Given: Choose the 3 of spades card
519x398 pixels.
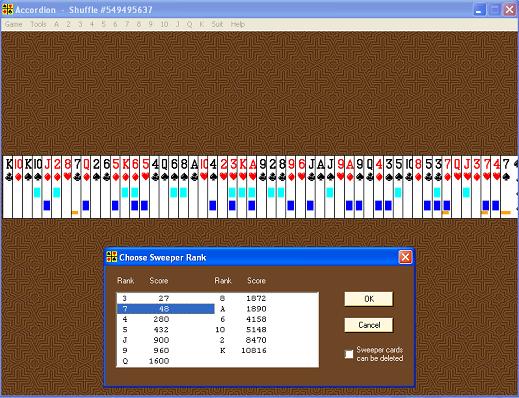Looking at the screenshot, I should [x=389, y=187].
